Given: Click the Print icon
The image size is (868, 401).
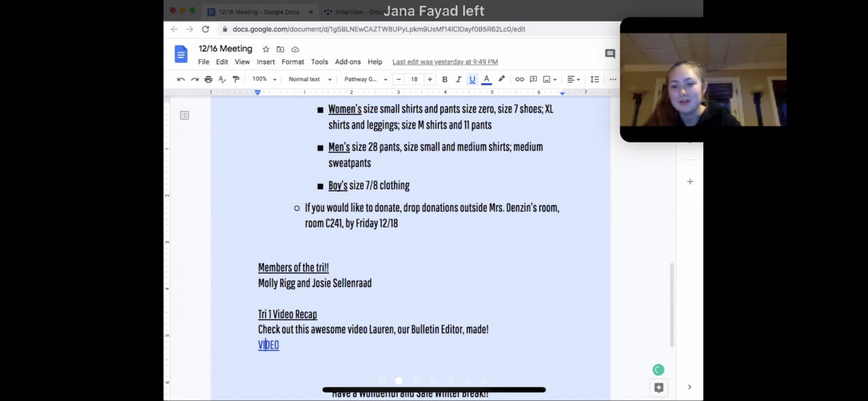Looking at the screenshot, I should pyautogui.click(x=208, y=79).
